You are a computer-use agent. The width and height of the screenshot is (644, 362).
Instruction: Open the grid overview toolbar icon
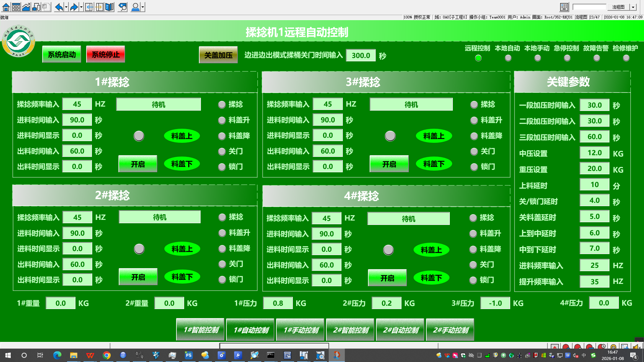click(16, 7)
